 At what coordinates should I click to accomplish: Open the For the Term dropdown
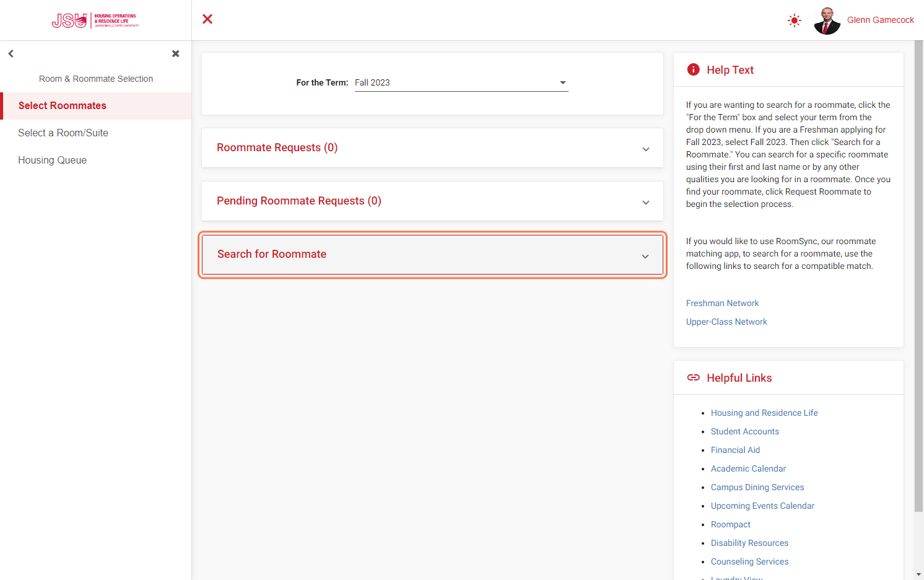(461, 83)
